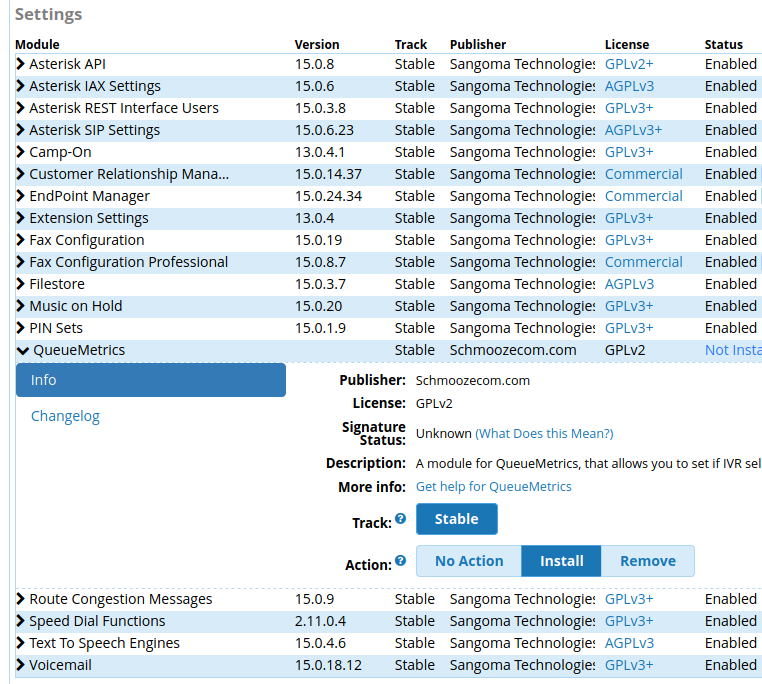Expand the Voicemail module row
Viewport: 762px width, 684px height.
(x=21, y=665)
